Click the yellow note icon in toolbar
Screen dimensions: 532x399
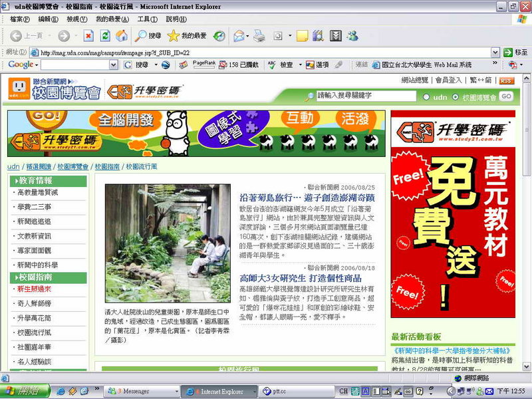pyautogui.click(x=302, y=36)
